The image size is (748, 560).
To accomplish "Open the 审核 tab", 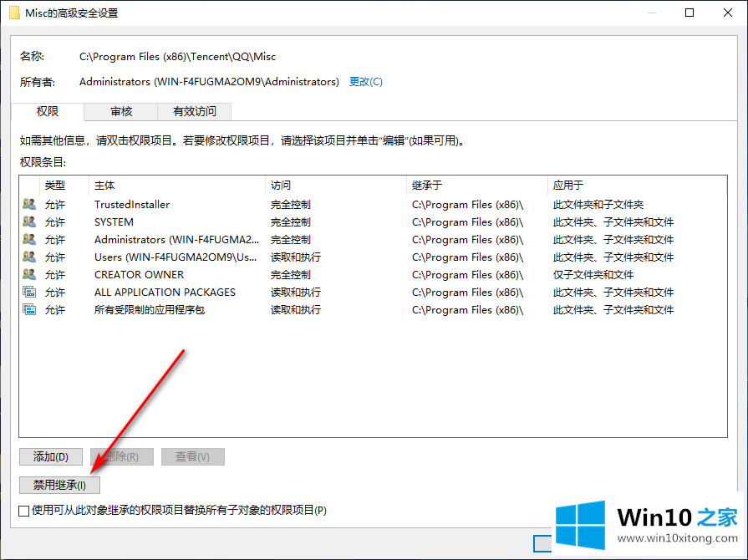I will (121, 112).
